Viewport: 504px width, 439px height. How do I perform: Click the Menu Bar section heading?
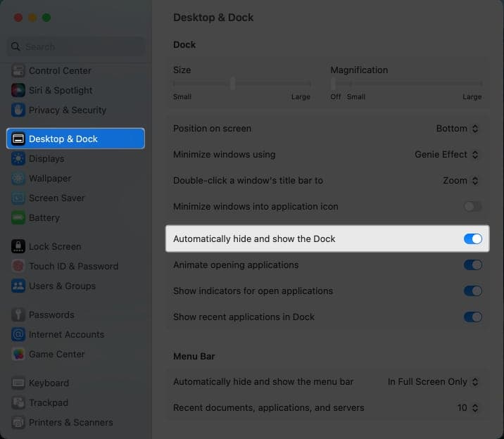tap(194, 356)
